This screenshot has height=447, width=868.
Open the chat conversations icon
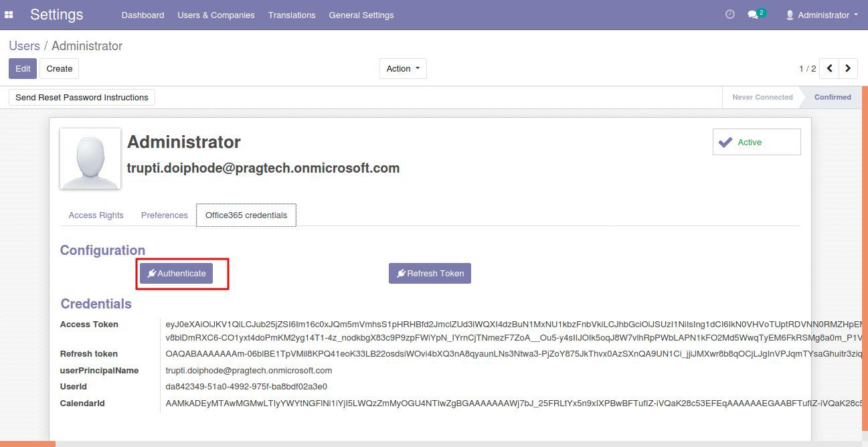pos(754,15)
